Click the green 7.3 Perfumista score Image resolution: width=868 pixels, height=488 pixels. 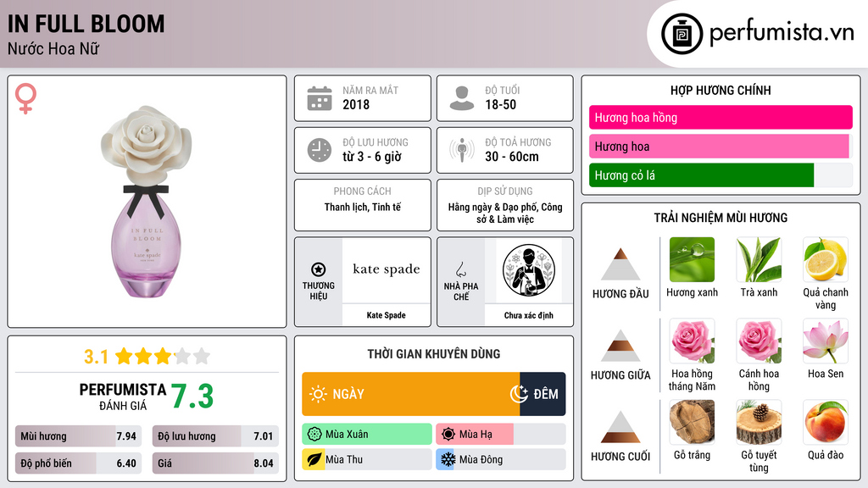coord(192,396)
